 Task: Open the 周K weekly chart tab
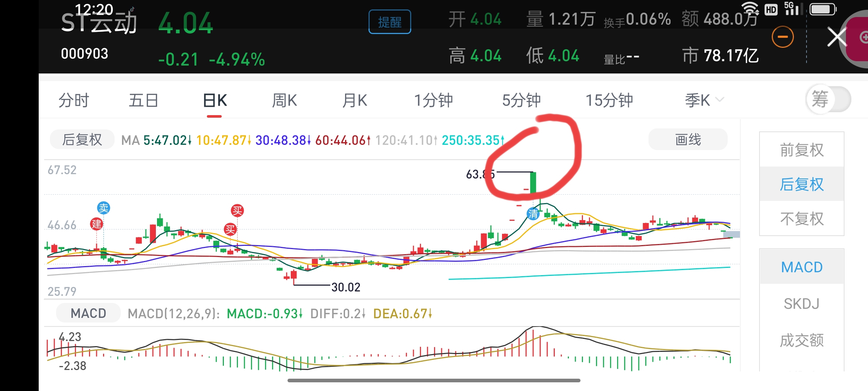pos(284,100)
